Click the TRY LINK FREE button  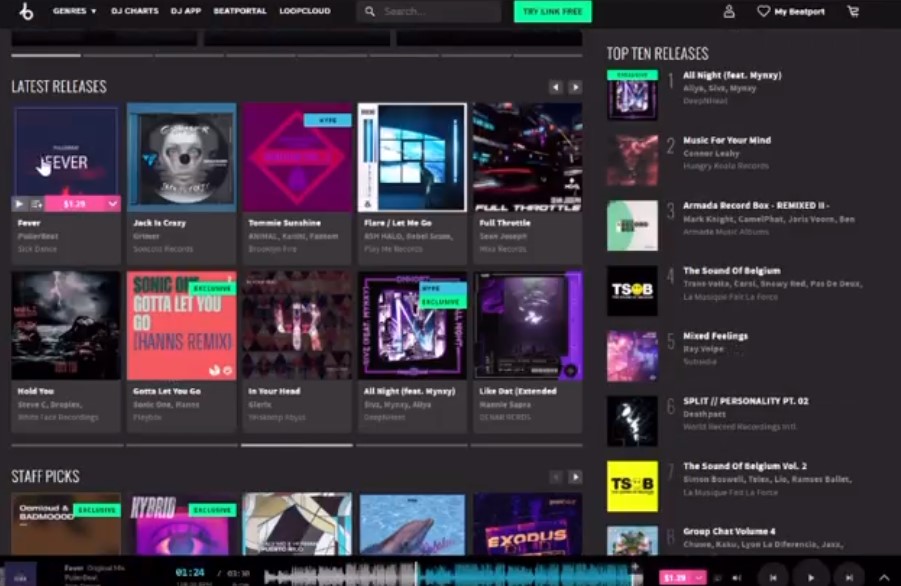tap(551, 11)
